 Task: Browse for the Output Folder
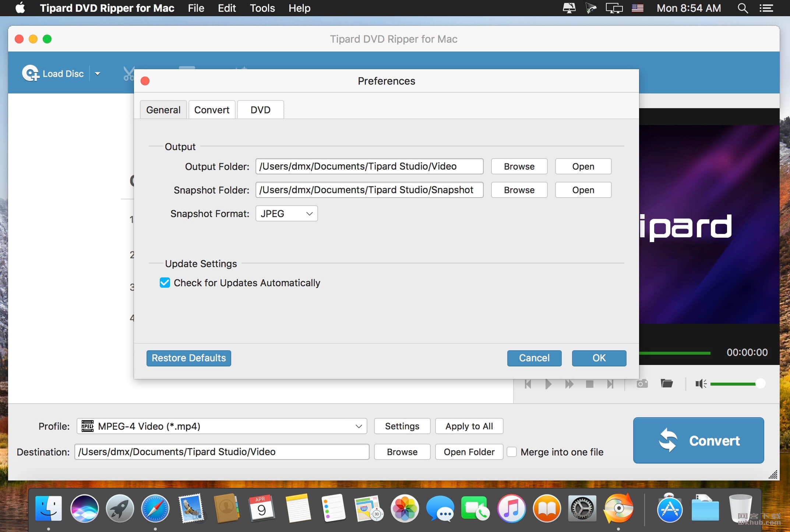tap(519, 166)
